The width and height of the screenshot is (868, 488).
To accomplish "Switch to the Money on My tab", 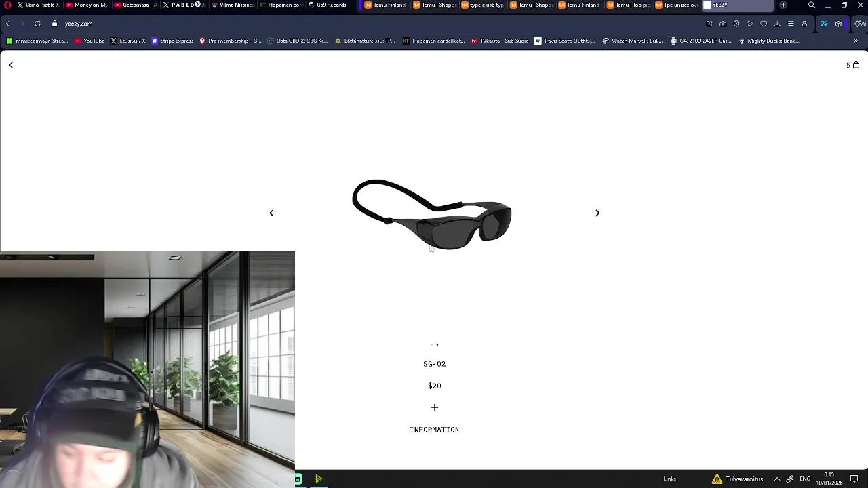I will point(87,5).
